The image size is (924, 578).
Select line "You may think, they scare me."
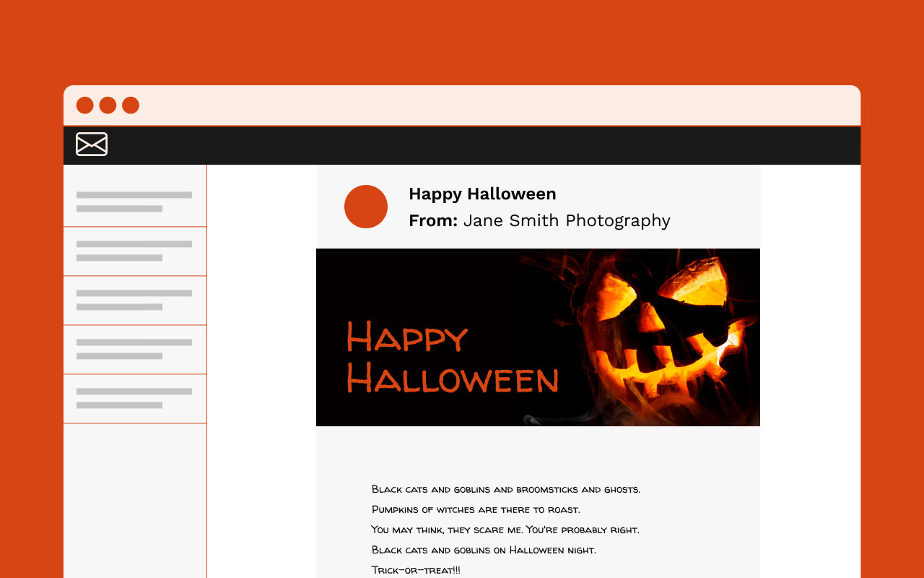pos(447,530)
